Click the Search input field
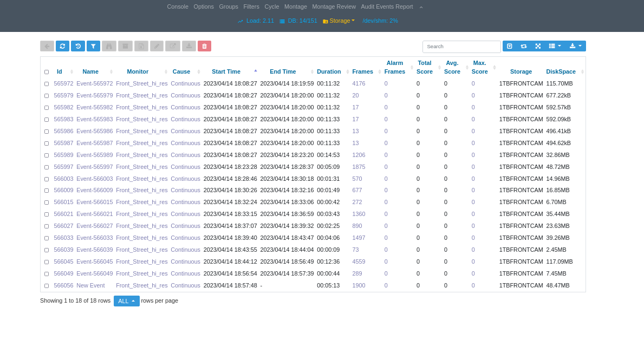Screen dimensions: 644x340 461,47
